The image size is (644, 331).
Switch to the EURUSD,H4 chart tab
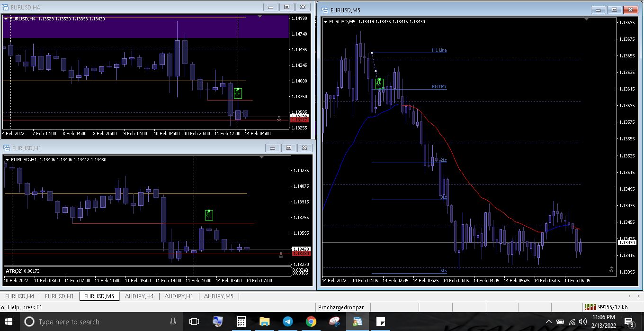[x=19, y=296]
